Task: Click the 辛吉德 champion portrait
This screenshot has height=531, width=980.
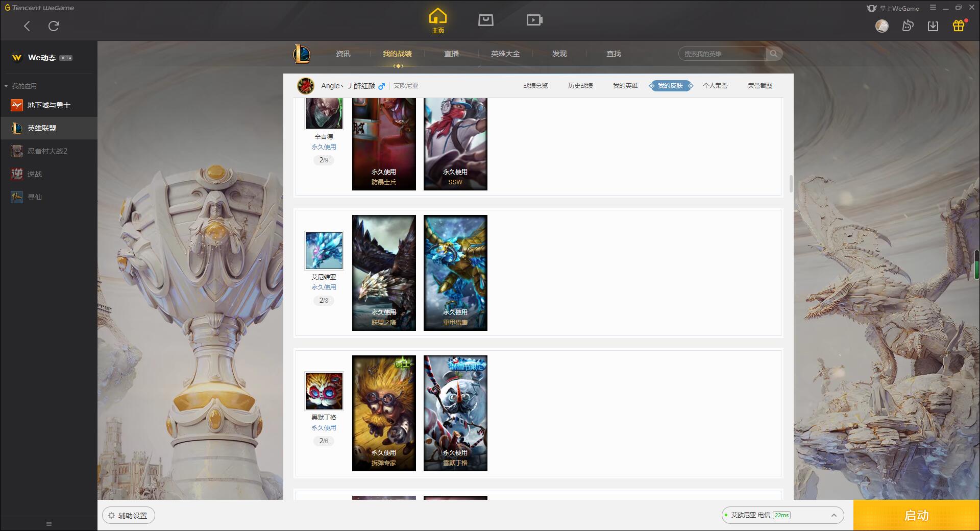Action: pos(324,113)
